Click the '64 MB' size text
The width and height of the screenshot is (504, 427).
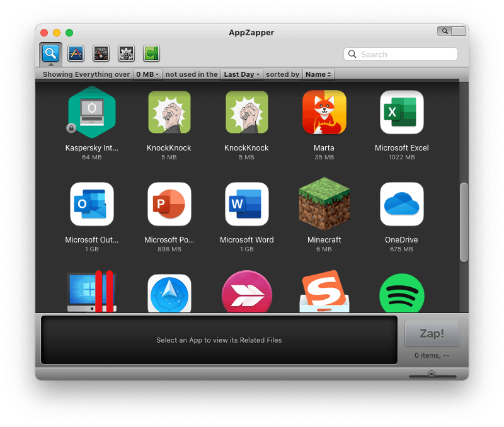point(91,157)
